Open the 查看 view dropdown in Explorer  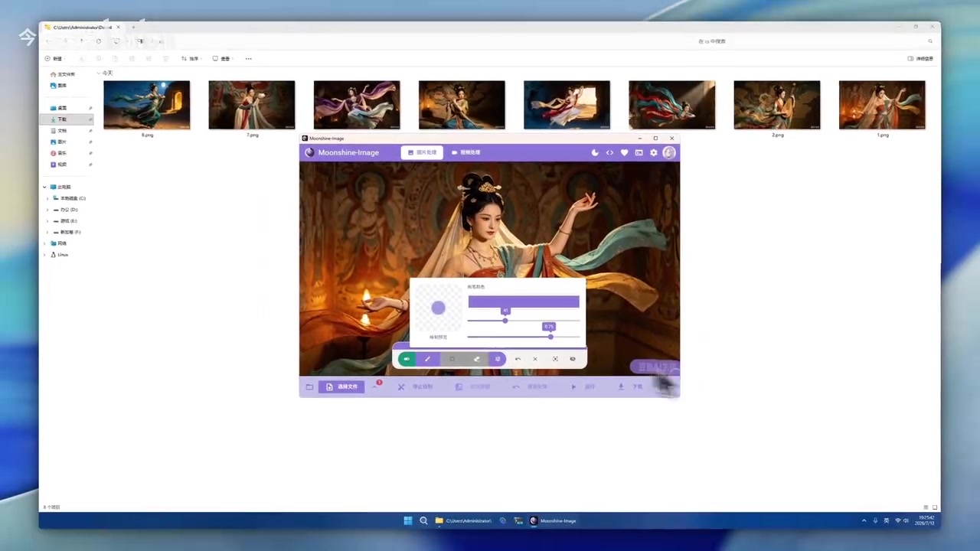tap(221, 59)
